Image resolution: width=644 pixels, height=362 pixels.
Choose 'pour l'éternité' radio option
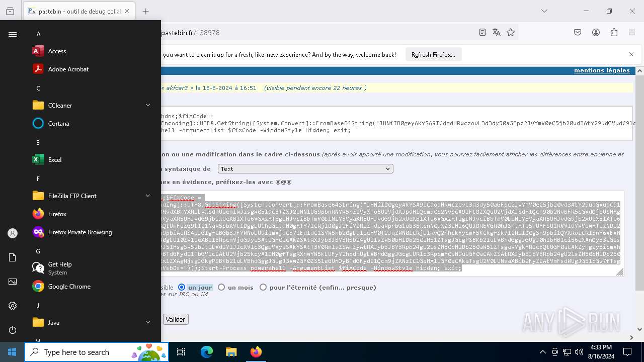point(263,288)
